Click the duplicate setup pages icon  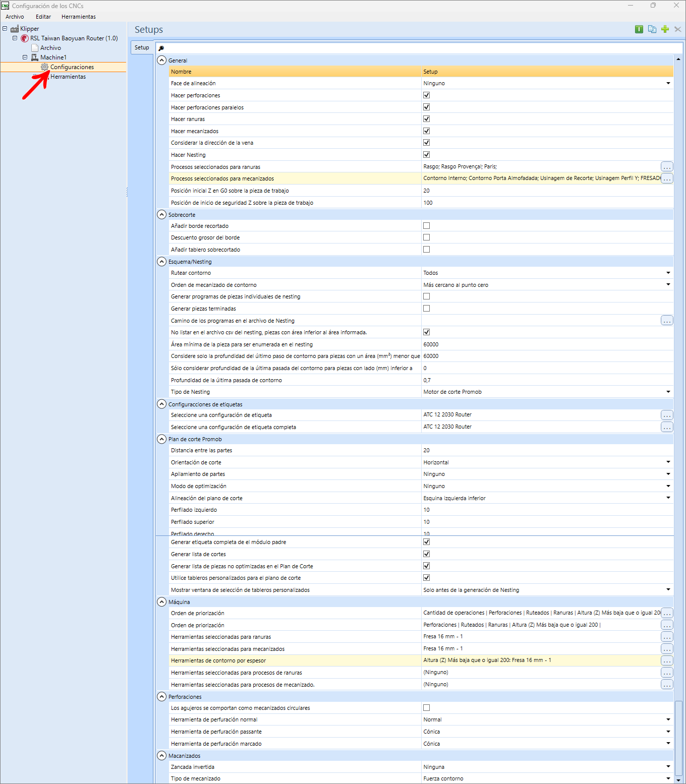point(652,29)
